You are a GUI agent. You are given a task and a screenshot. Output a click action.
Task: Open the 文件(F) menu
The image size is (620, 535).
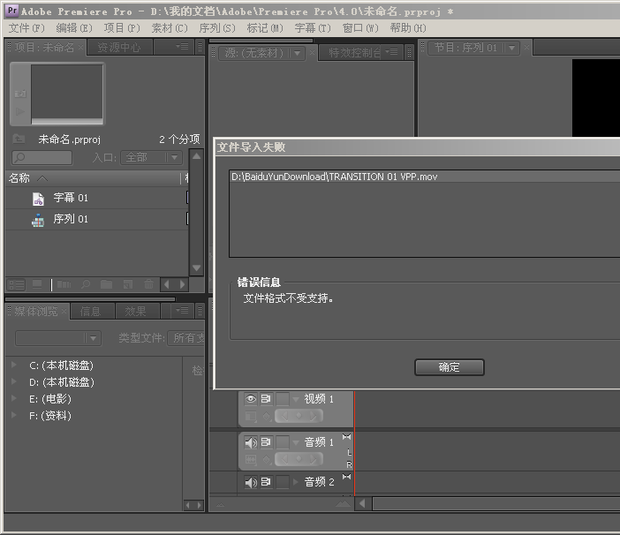(x=26, y=28)
